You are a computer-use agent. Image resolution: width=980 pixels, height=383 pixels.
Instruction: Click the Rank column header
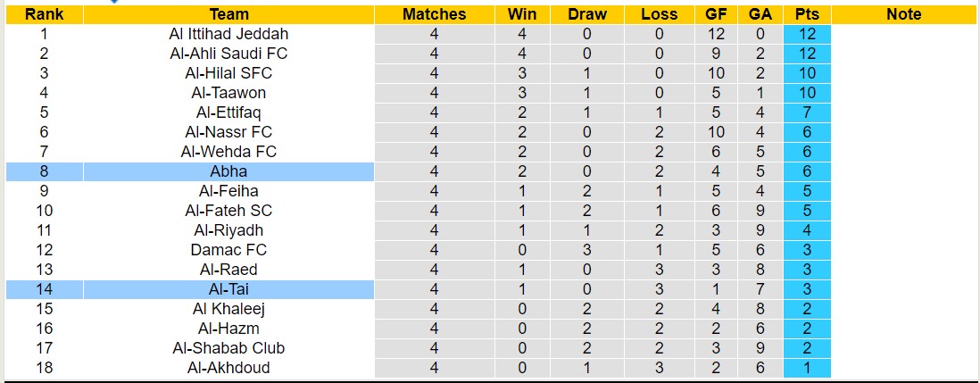click(x=44, y=14)
